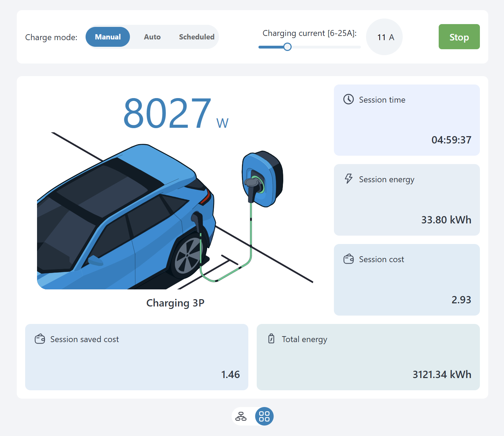
Task: Click the battery icon on Total energy card
Action: [x=272, y=339]
